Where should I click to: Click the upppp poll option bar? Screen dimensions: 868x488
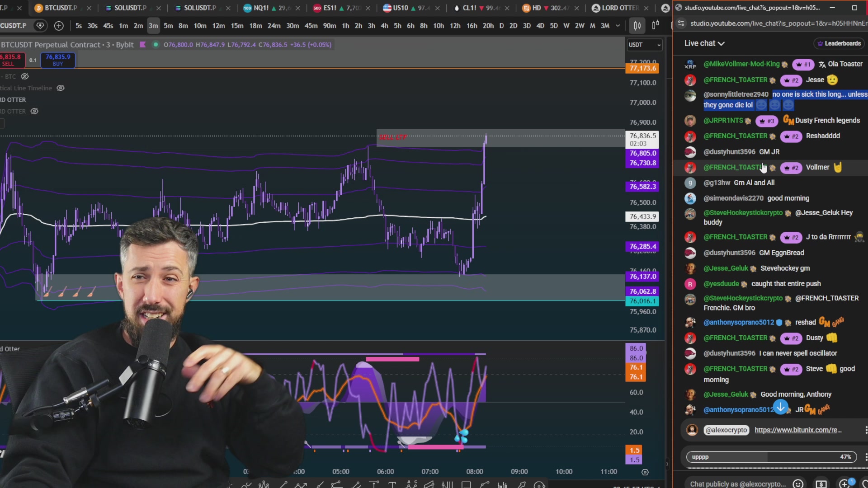[771, 457]
